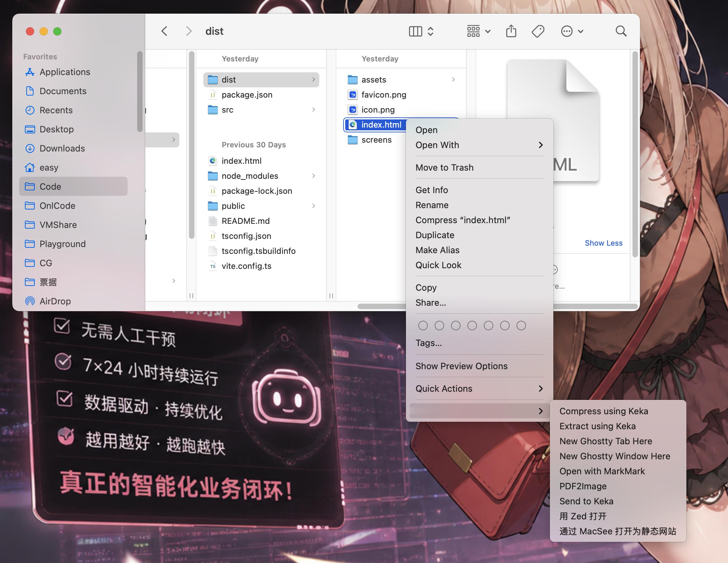
Task: Click the tag toolbar icon
Action: coord(538,31)
